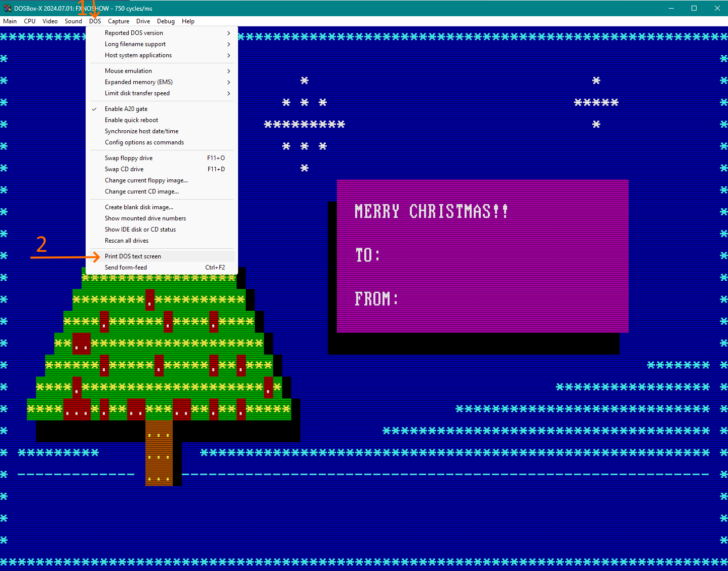This screenshot has height=571, width=728.
Task: Expand Limit disk transfer speed submenu
Action: point(162,93)
